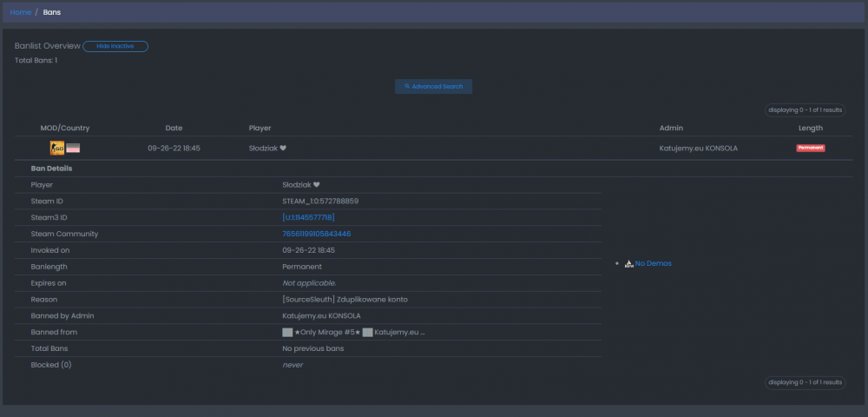This screenshot has height=417, width=868.
Task: Click the Blocked (0) label
Action: 51,365
